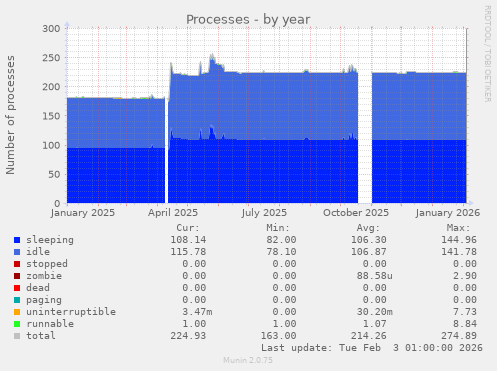Click the 'paging' legend label
This screenshot has height=371, width=497.
(44, 300)
